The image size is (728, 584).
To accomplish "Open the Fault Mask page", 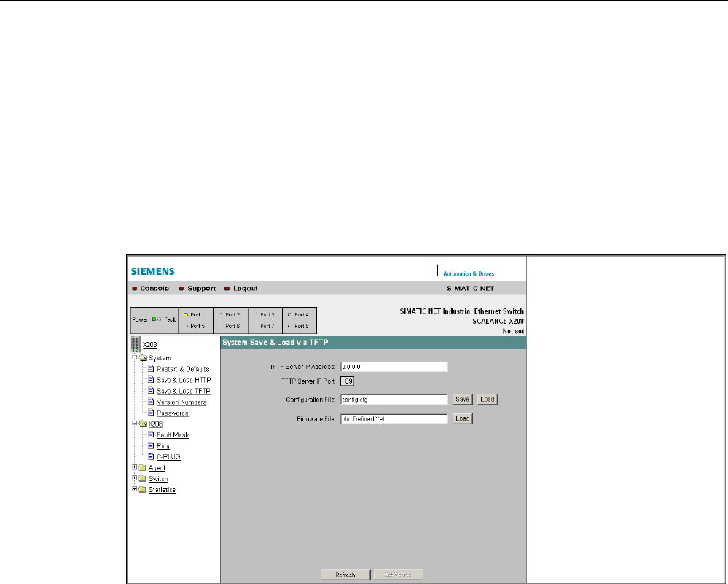I will tap(173, 435).
